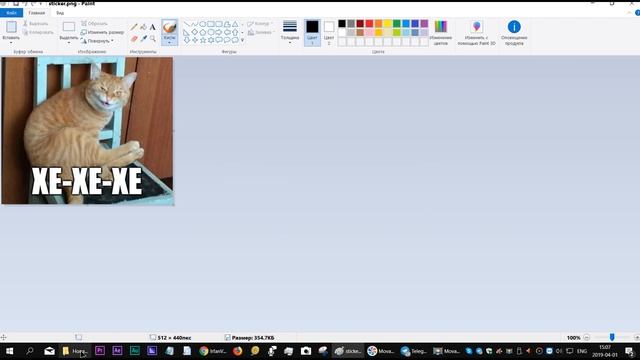This screenshot has height=360, width=640.
Task: Choose the Diamond shape
Action: 195,32
